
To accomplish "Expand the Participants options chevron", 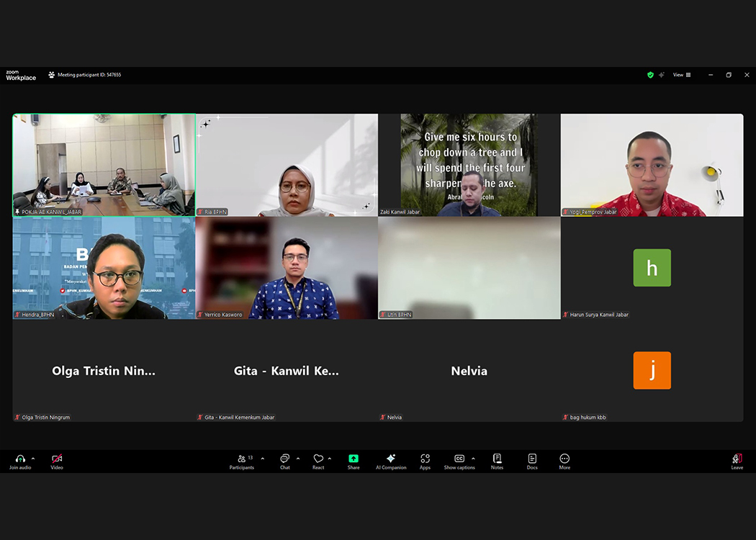I will coord(262,458).
